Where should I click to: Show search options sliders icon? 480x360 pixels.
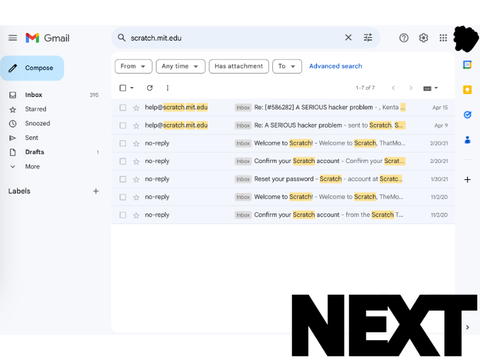click(368, 38)
